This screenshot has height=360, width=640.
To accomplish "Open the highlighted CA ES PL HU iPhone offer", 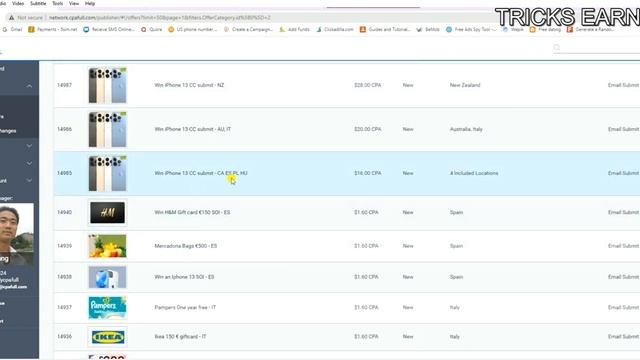I will tap(201, 173).
